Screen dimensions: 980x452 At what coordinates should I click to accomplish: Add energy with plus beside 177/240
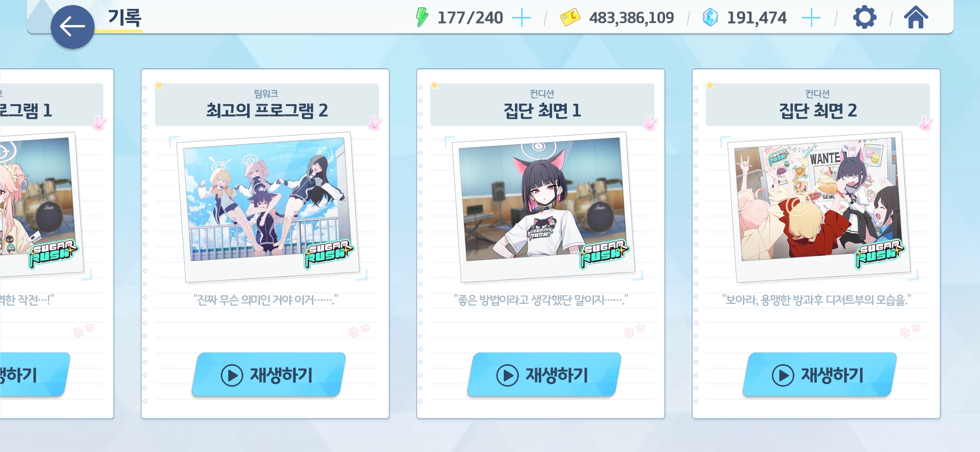tap(521, 18)
